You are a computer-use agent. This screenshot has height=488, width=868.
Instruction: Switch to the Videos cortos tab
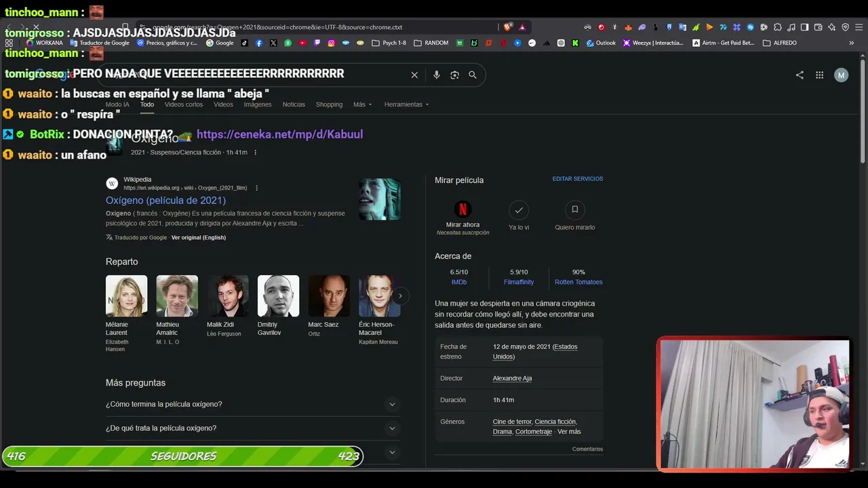tap(184, 104)
